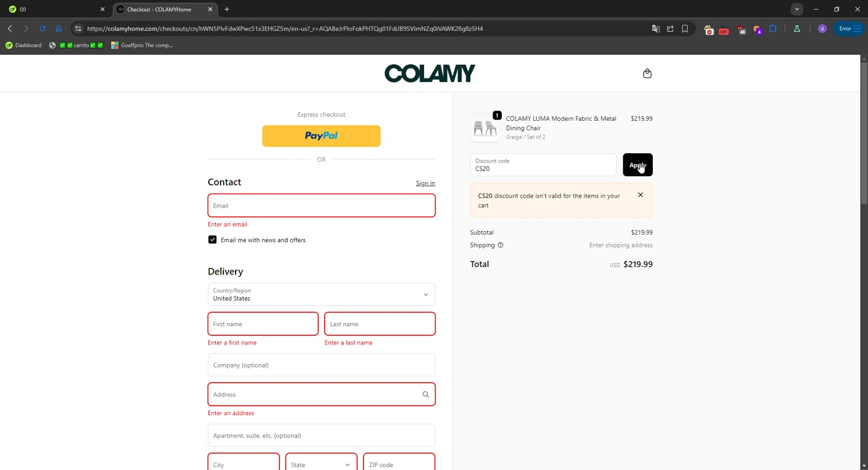Image resolution: width=868 pixels, height=470 pixels.
Task: Click 'Enter shipping address' text
Action: [621, 245]
